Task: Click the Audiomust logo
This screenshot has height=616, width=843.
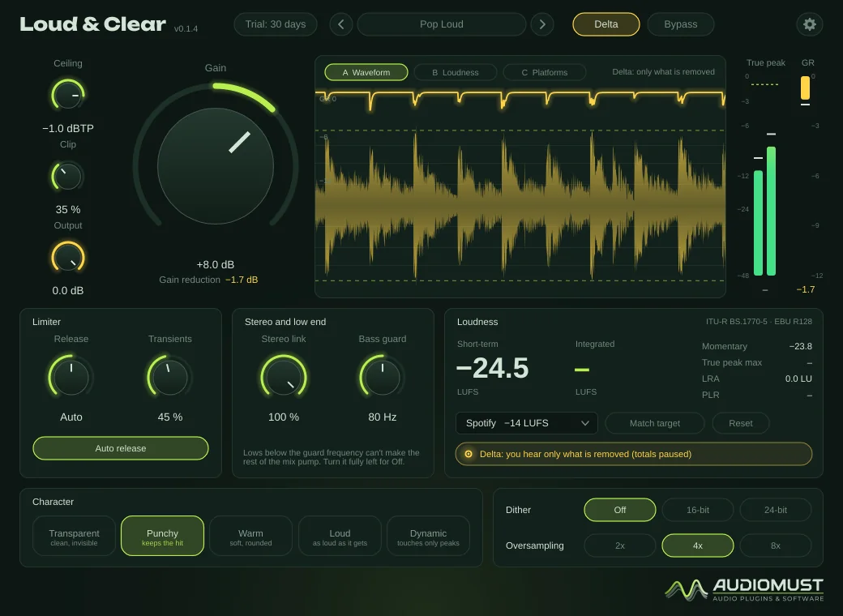Action: [x=744, y=589]
